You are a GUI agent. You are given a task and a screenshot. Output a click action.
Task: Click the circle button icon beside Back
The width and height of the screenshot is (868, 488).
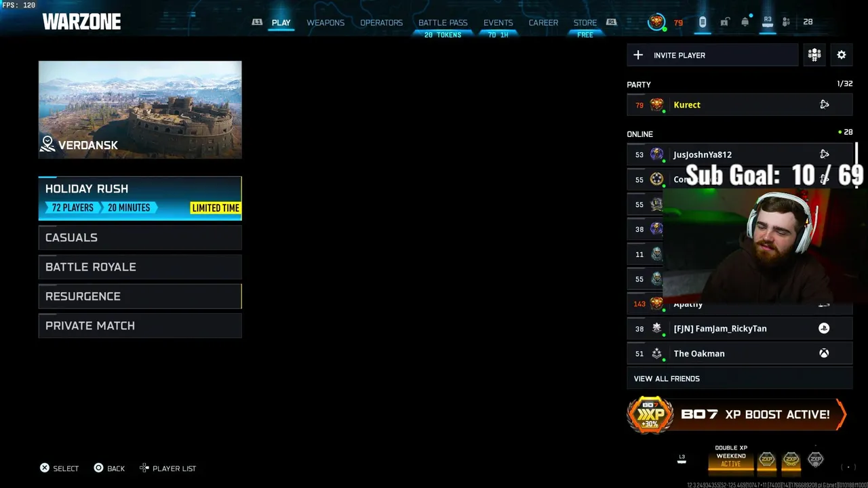point(98,468)
